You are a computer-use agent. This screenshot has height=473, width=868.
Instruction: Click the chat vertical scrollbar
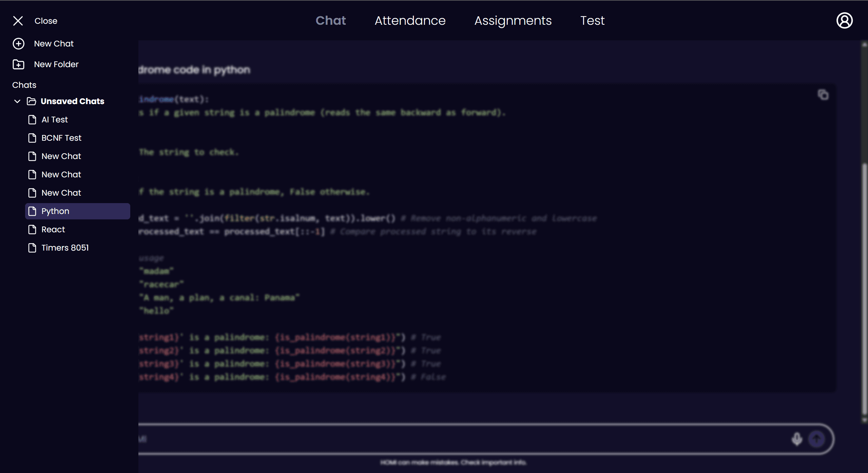pos(864,288)
